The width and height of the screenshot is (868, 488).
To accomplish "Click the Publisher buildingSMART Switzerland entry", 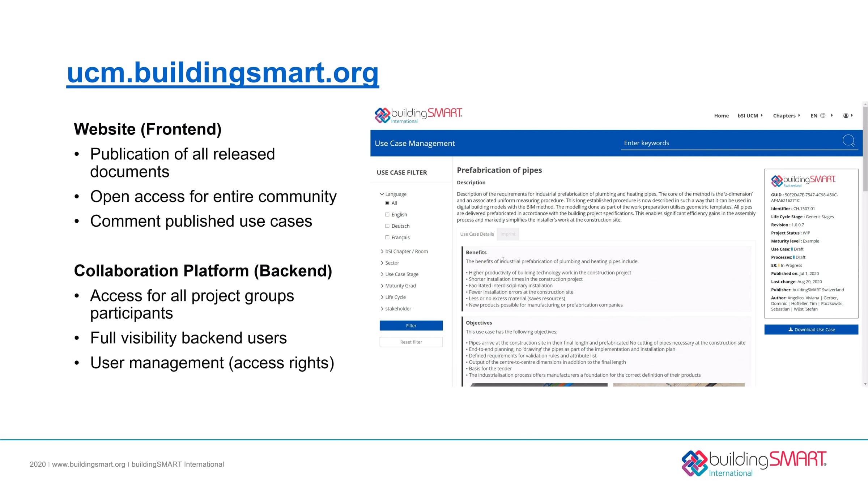I will tap(807, 290).
